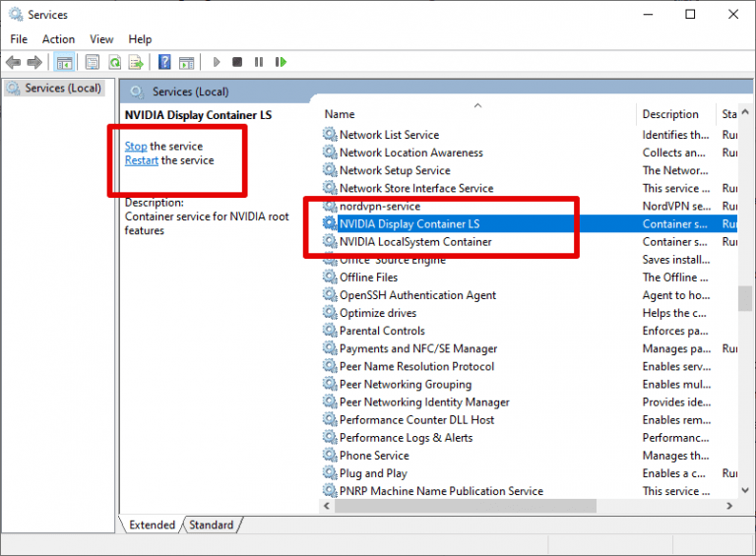The height and width of the screenshot is (556, 756).
Task: Sort by the Status column header
Action: [728, 114]
